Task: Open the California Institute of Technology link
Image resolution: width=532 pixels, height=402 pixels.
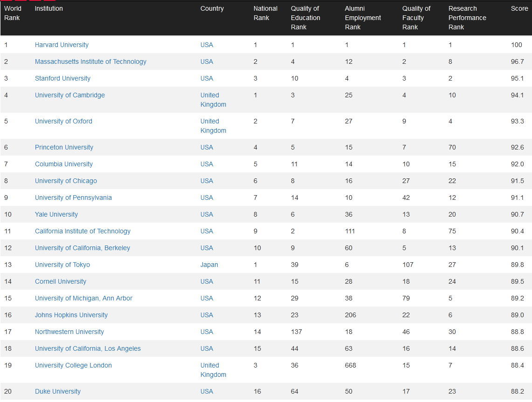Action: (x=83, y=231)
